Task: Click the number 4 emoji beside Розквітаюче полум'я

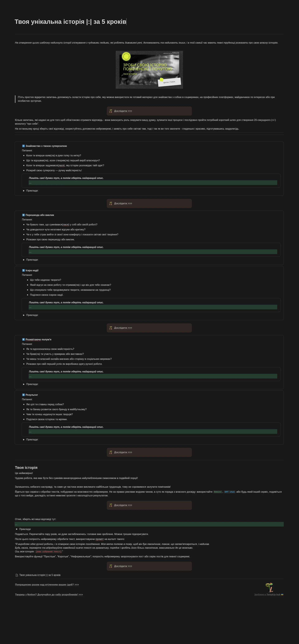Action: (x=24, y=339)
